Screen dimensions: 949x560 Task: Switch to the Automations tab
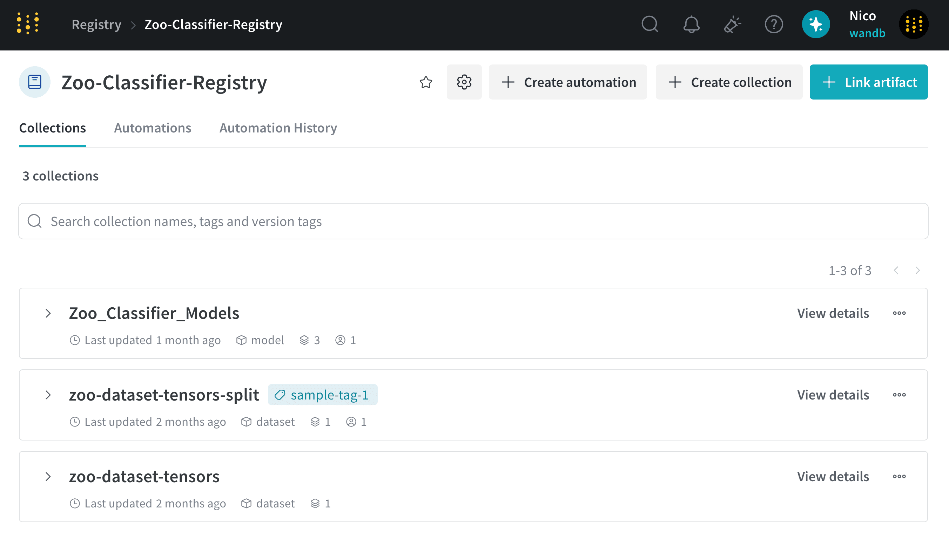pyautogui.click(x=153, y=128)
